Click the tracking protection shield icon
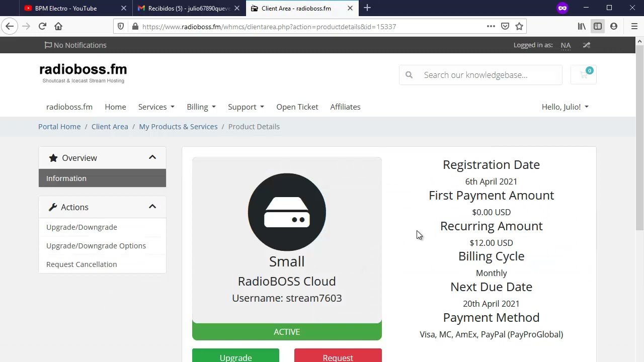Screen dimensions: 644x362 click(121, 27)
